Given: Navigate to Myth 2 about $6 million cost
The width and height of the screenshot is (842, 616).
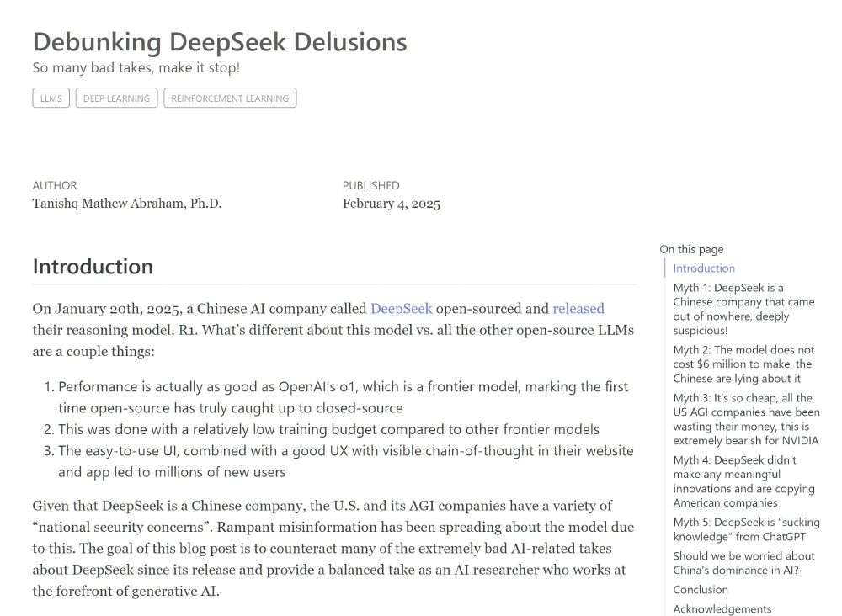Looking at the screenshot, I should tap(743, 364).
